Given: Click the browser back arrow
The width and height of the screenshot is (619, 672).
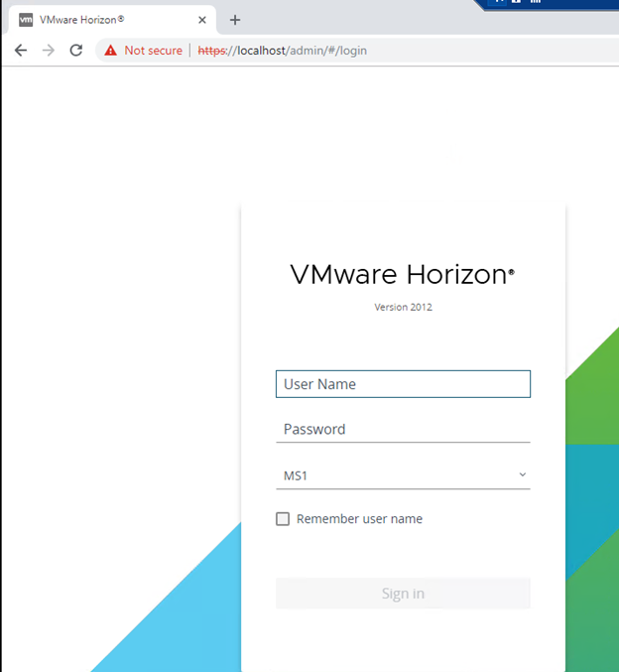Looking at the screenshot, I should point(21,51).
